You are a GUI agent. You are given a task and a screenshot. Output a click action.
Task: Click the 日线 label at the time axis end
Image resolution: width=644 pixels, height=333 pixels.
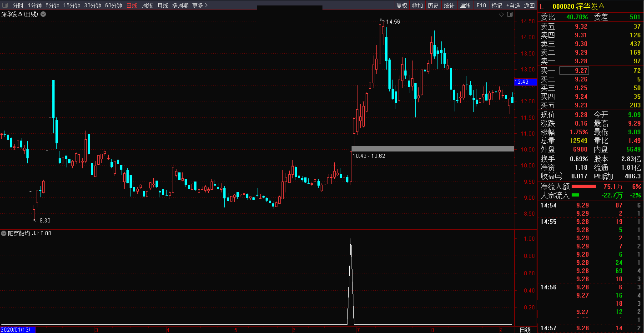tap(525, 330)
